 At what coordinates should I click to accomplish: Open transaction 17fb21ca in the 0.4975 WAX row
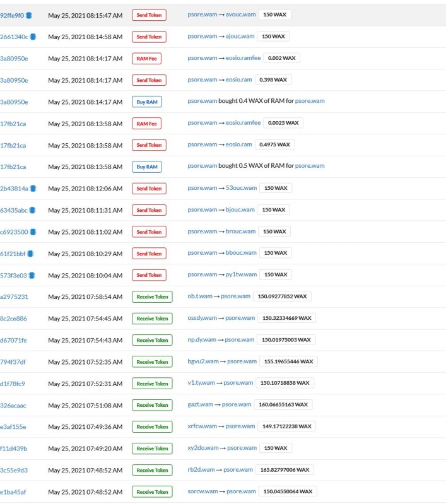tap(13, 146)
